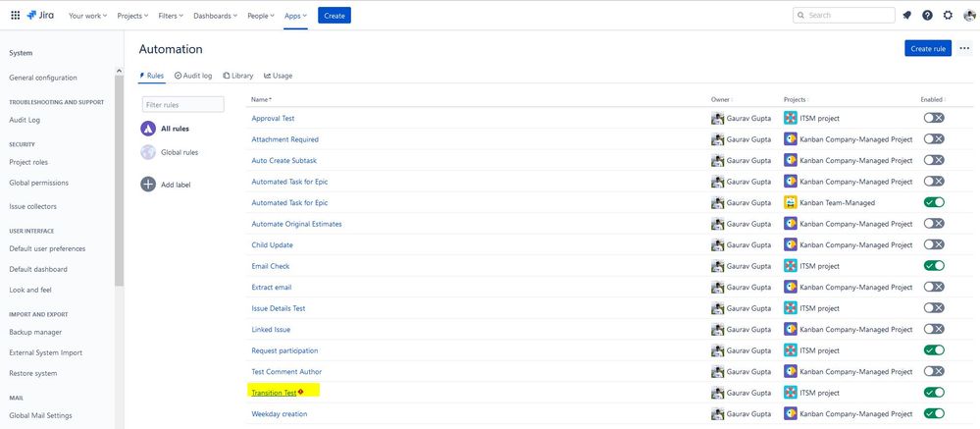Click project icon in Linked Issue row
This screenshot has height=429, width=980.
[x=791, y=330]
